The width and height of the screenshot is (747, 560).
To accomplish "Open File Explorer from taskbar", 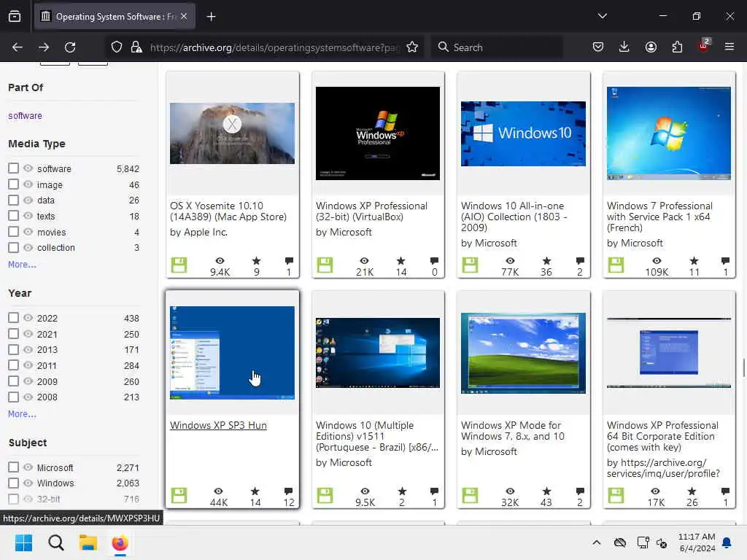I will click(x=88, y=542).
